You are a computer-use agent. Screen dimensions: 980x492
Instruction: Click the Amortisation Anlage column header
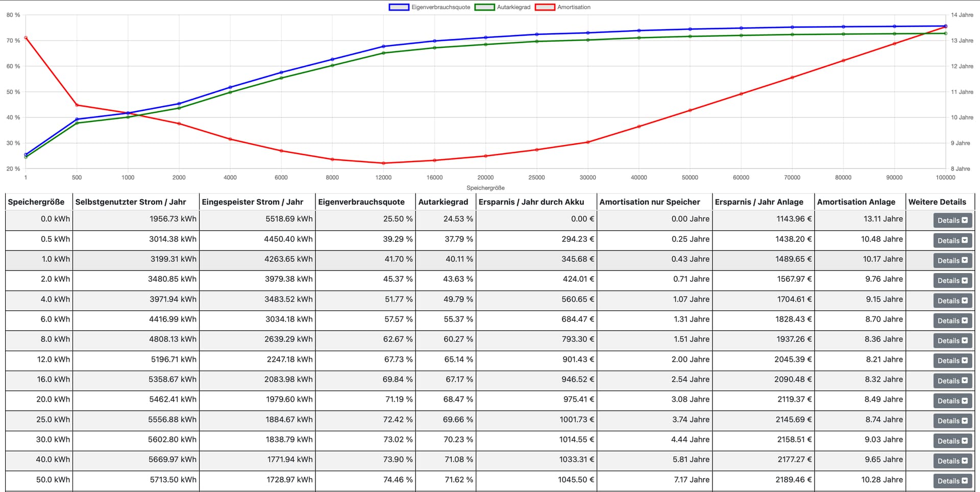[856, 202]
